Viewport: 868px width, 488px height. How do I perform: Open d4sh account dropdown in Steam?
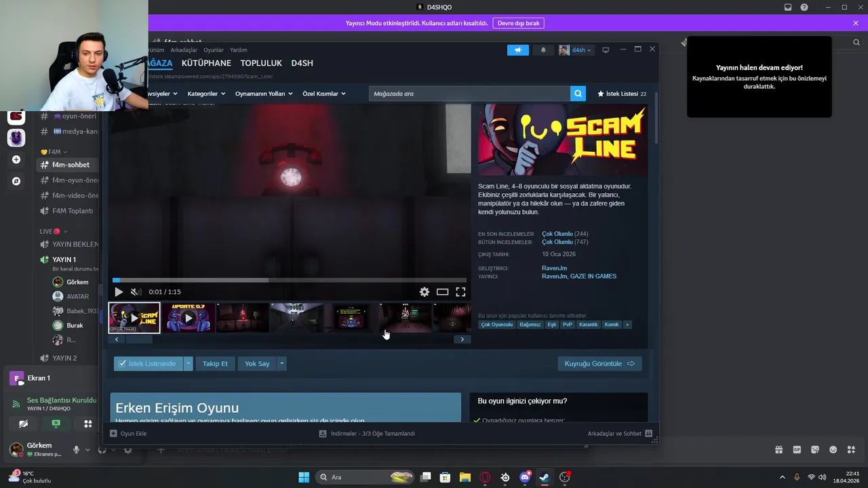click(x=575, y=50)
